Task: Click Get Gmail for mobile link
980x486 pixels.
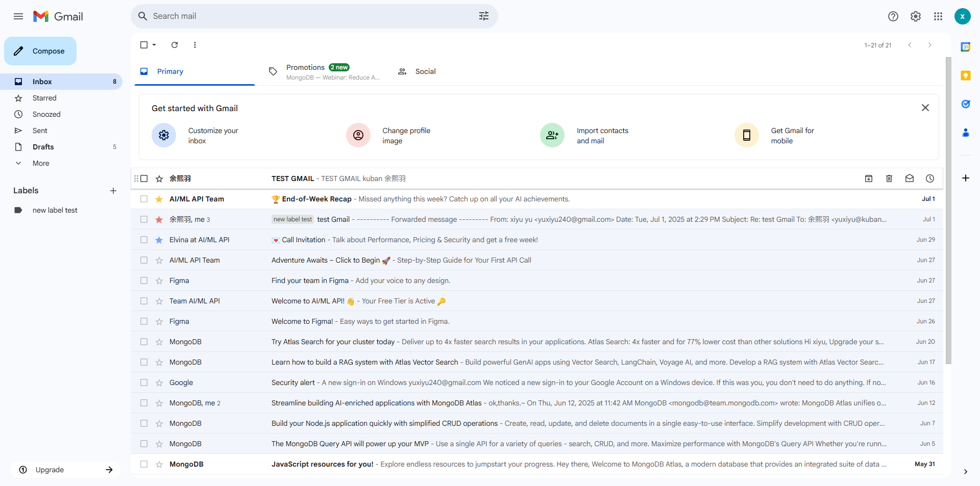Action: [792, 136]
